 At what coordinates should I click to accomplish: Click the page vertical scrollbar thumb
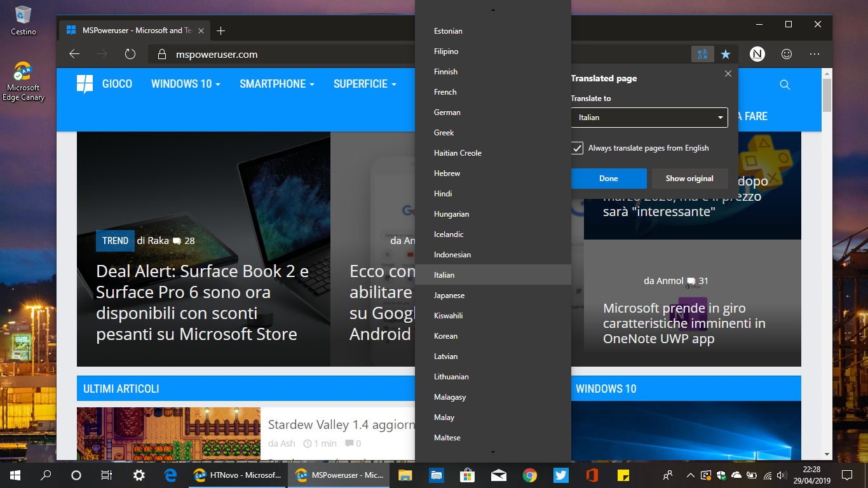click(827, 95)
